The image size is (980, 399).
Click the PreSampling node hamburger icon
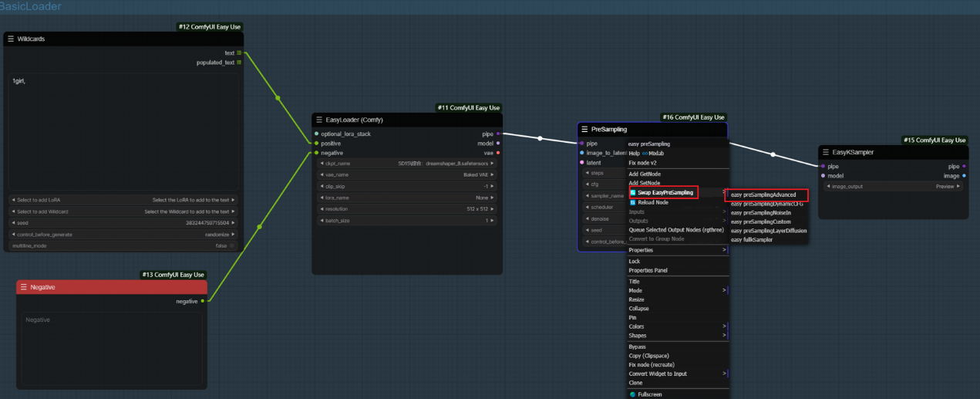tap(584, 129)
